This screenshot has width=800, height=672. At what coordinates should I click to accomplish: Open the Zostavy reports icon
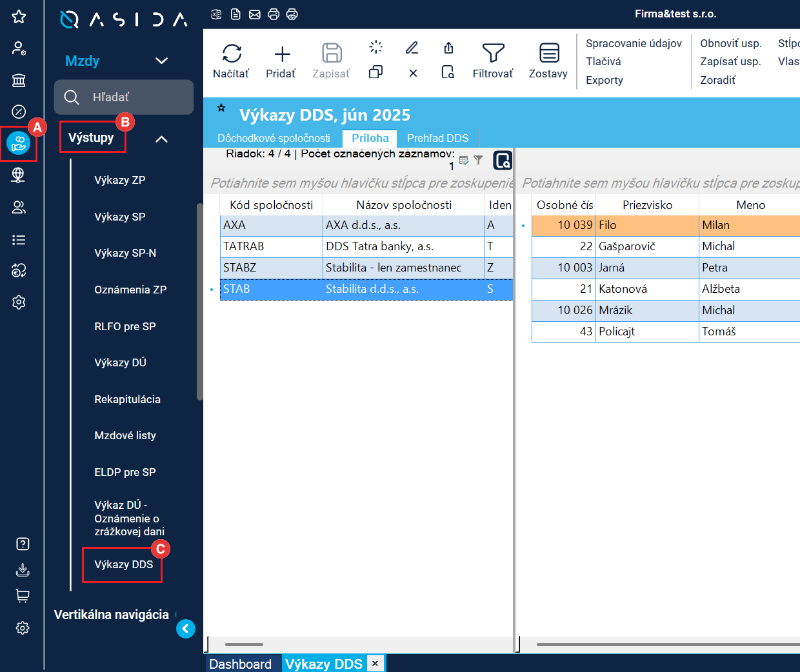coord(549,54)
